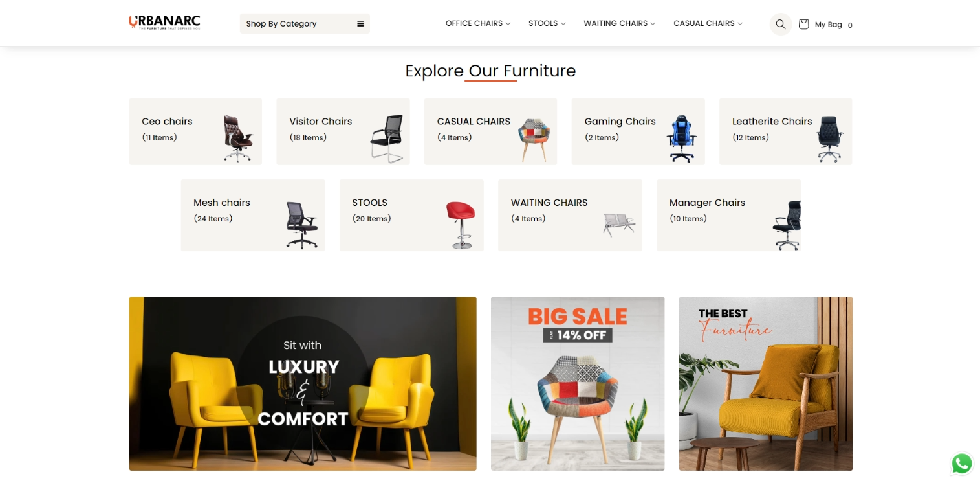Viewport: 980px width, 483px height.
Task: Select the Leatherite Chairs category card
Action: [x=785, y=131]
